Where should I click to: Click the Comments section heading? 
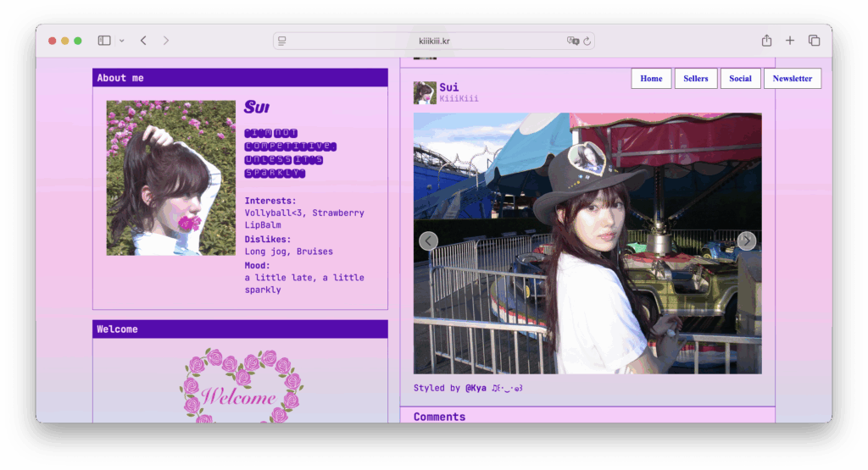440,417
